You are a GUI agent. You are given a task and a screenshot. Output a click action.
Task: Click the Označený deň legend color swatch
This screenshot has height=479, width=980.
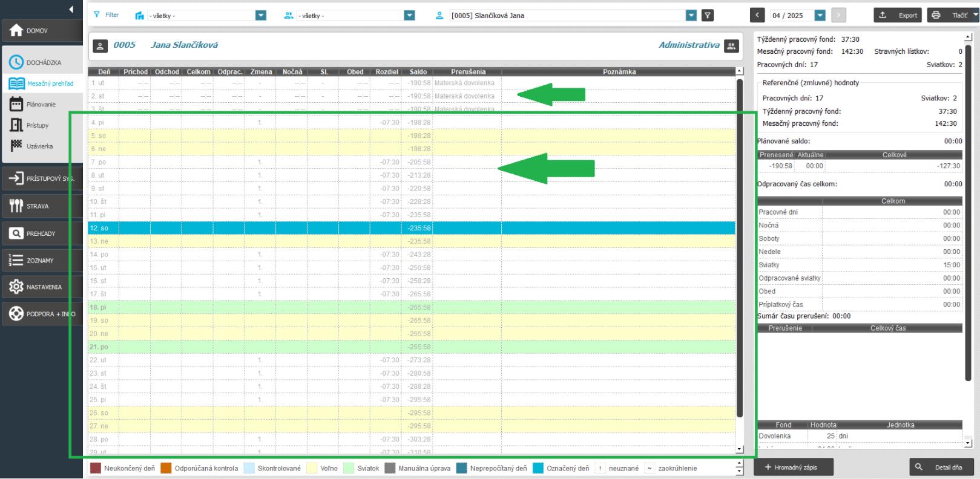538,468
